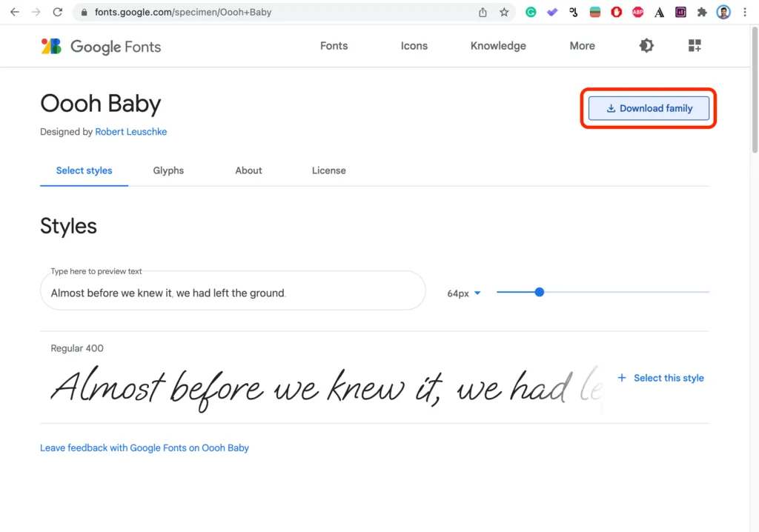Navigate back with the back arrow
The height and width of the screenshot is (532, 759).
click(16, 12)
